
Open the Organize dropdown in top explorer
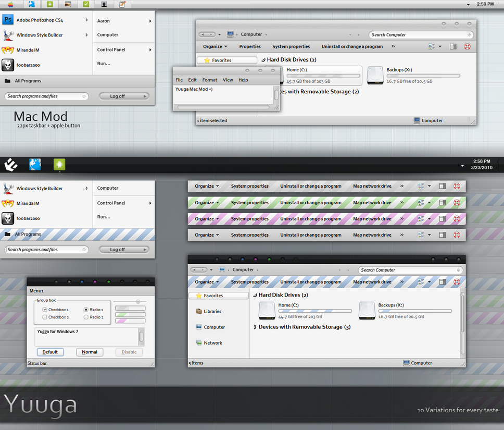pos(215,46)
